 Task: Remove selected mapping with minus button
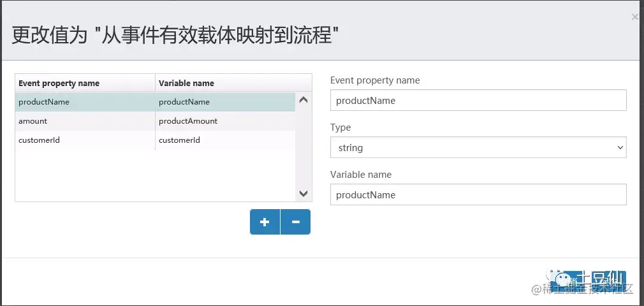(295, 222)
